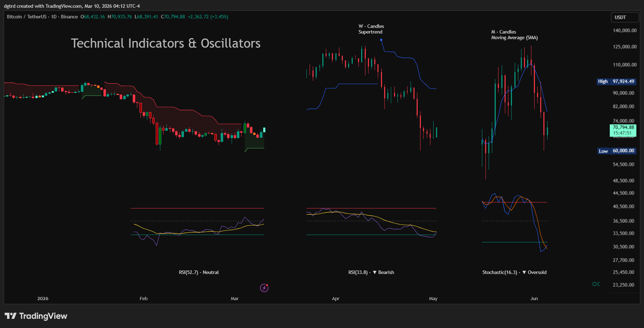Click the 'Jun' date label on time axis

click(x=534, y=298)
